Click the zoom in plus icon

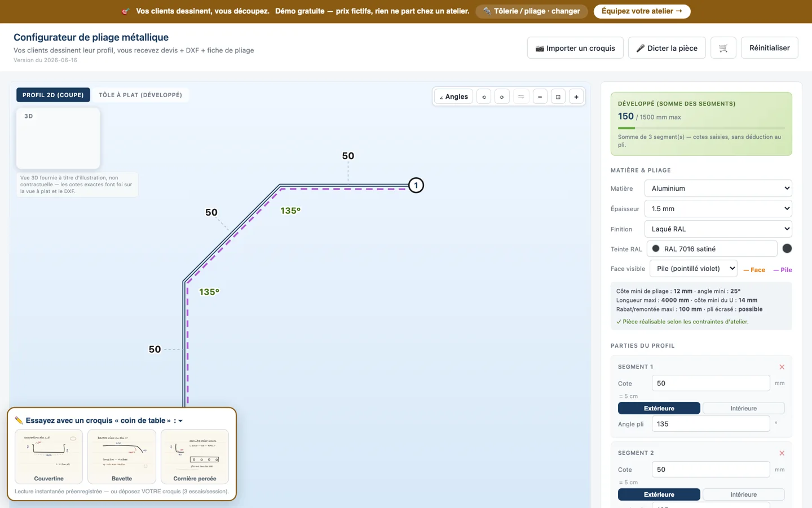[576, 97]
